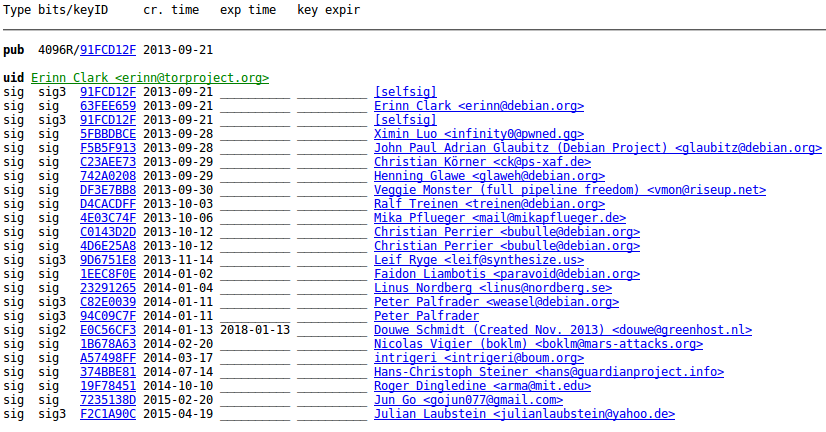Open key ID 7235138D link

pos(107,400)
